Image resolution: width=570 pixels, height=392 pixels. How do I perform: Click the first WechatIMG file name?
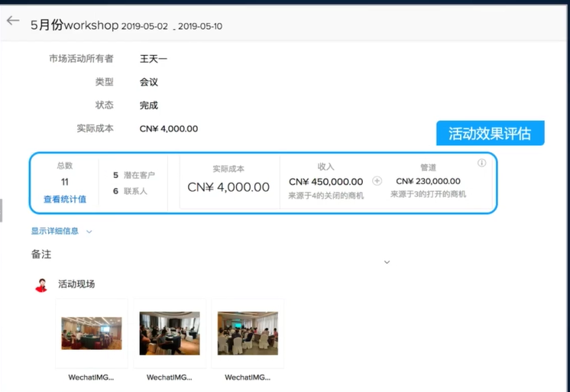pos(92,377)
